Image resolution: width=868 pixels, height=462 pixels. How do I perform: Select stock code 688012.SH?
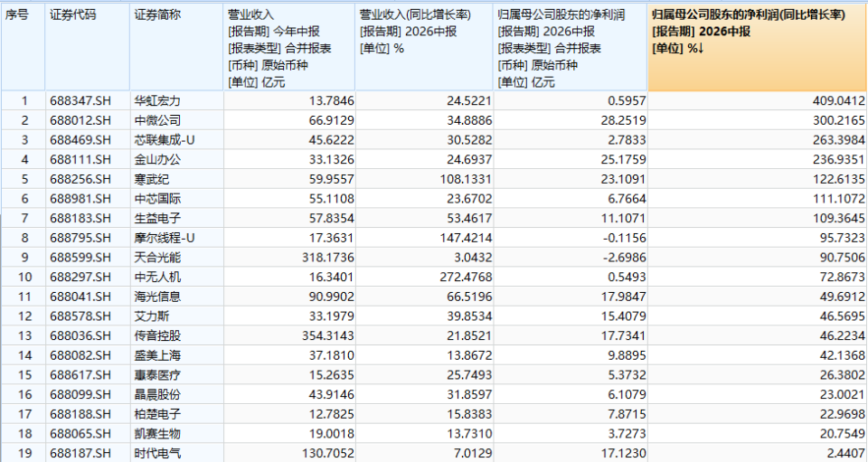80,120
